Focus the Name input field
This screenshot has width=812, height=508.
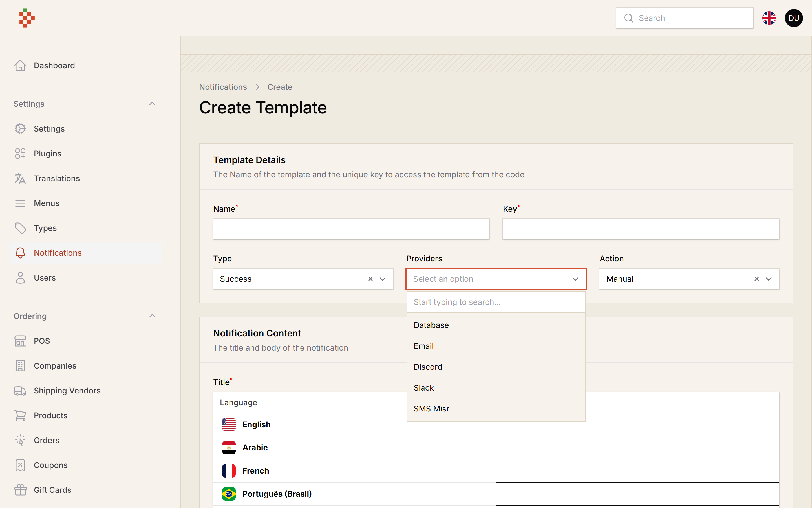tap(351, 229)
